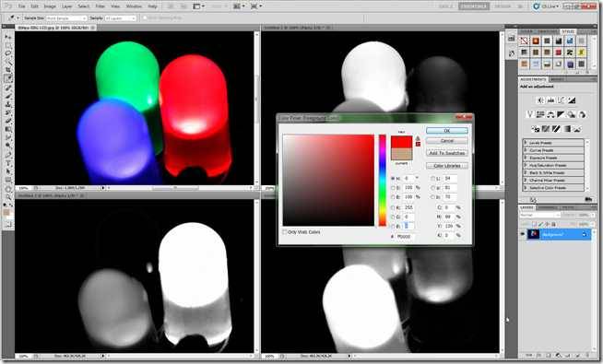Screen dimensions: 603x364
Task: Select the Pen tool
Action: 7,155
